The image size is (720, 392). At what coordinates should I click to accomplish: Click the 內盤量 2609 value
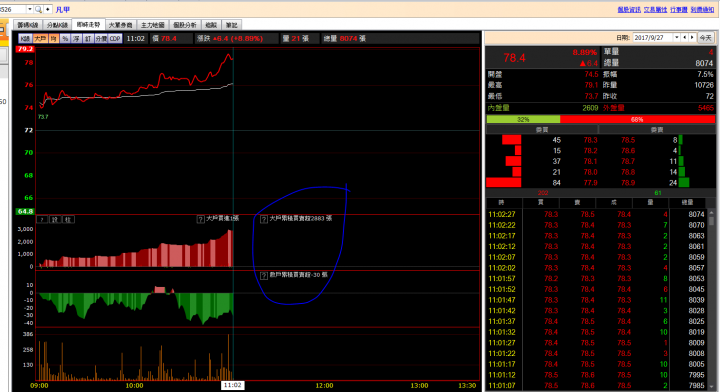pos(590,108)
